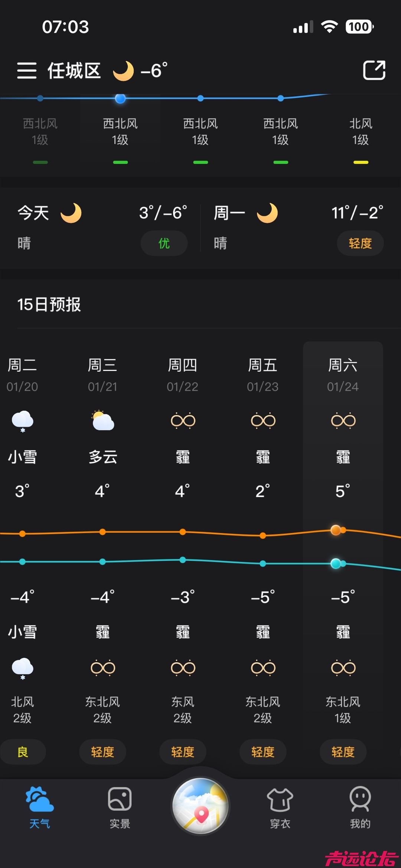Tap the 优 air quality badge

164,243
